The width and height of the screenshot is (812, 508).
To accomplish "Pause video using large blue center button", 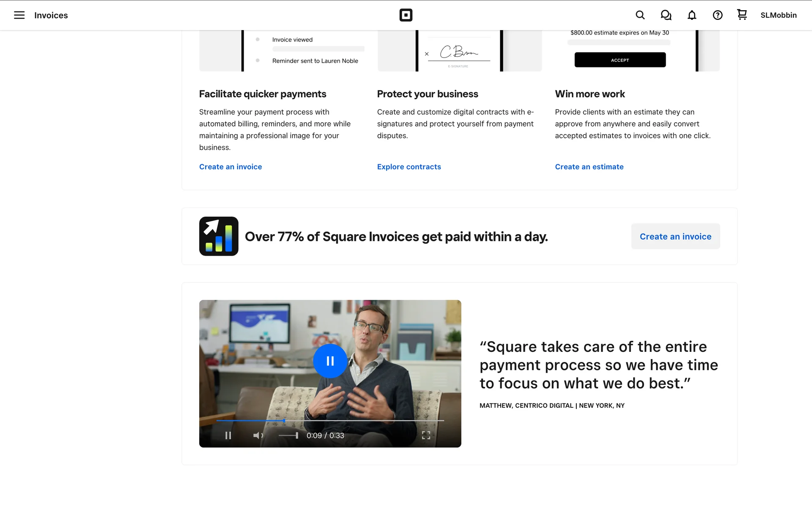I will point(330,361).
